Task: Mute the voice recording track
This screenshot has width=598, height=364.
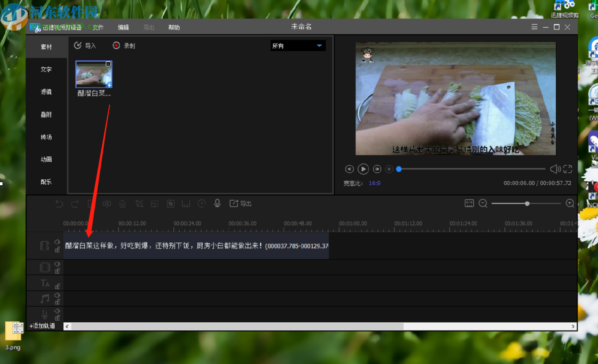Action: point(57,311)
